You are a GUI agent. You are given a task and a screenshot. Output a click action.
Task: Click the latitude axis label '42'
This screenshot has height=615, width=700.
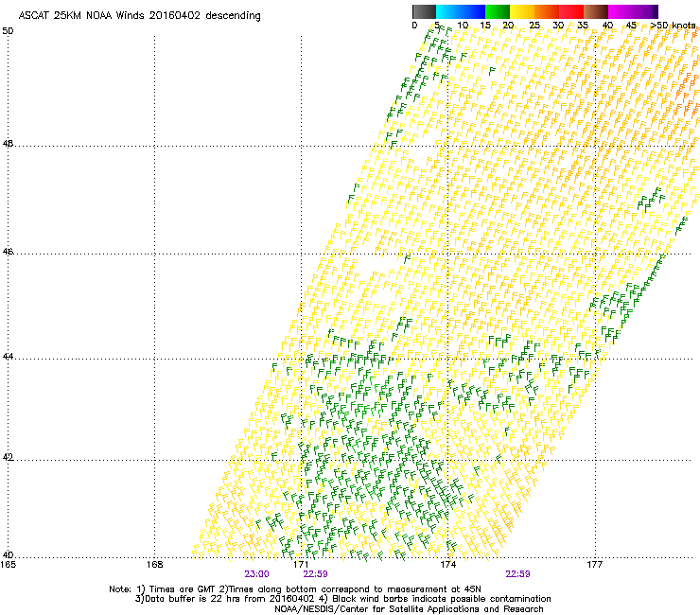click(8, 458)
